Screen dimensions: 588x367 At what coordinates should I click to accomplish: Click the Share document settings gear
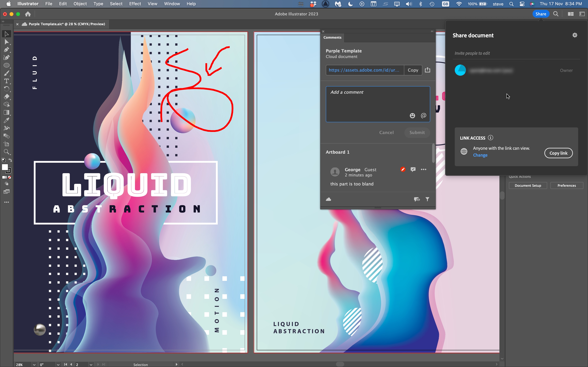[575, 35]
